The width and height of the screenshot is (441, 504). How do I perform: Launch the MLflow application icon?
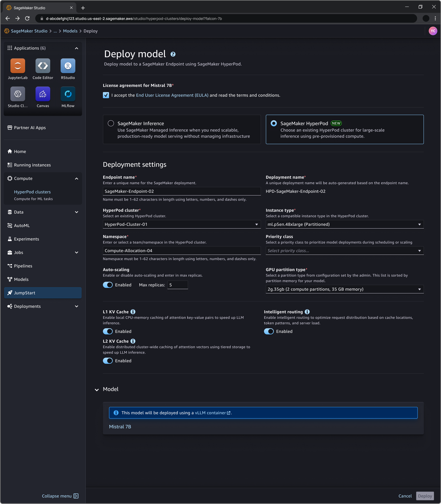(x=68, y=94)
